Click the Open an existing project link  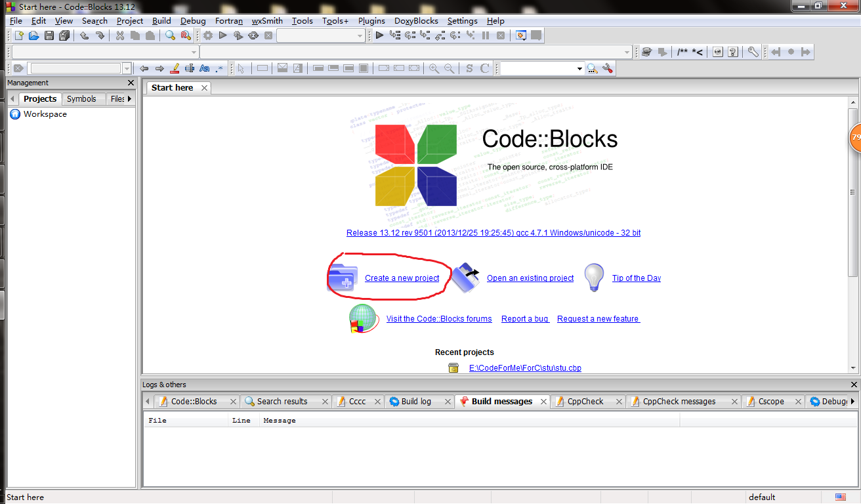pyautogui.click(x=530, y=278)
